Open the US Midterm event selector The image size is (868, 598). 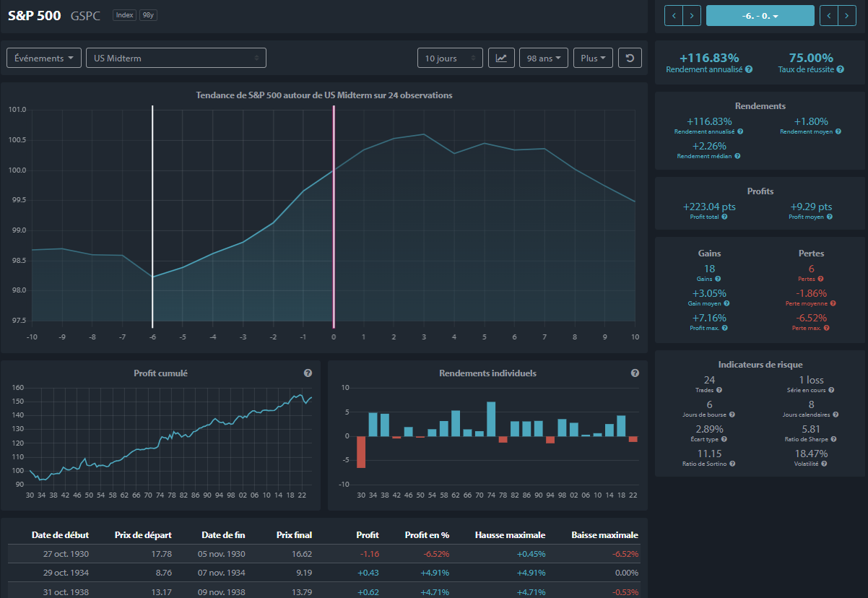176,58
